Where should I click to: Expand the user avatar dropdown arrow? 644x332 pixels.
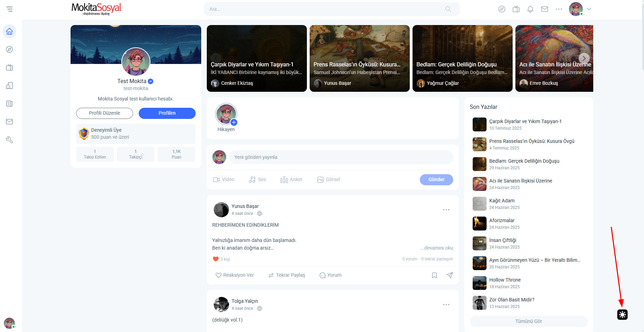[x=589, y=9]
